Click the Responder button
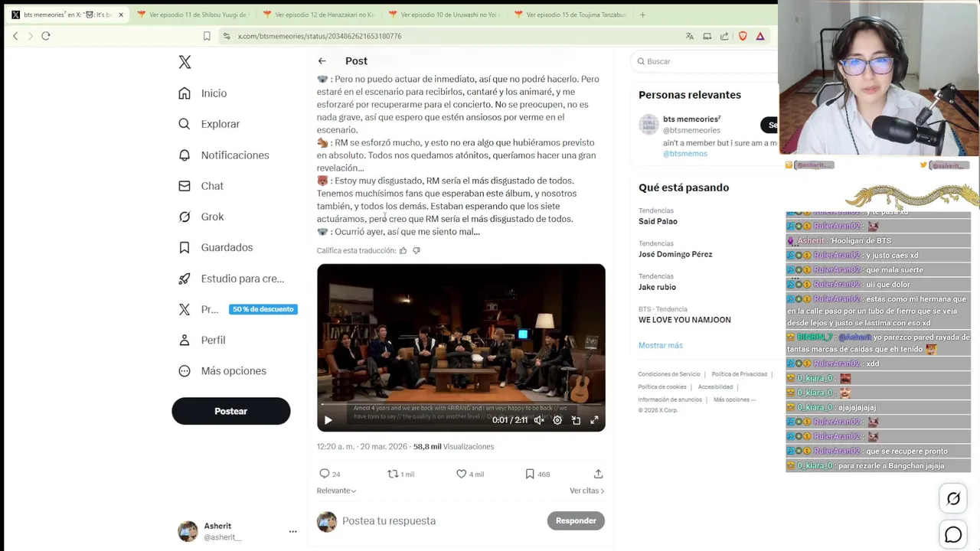 576,520
